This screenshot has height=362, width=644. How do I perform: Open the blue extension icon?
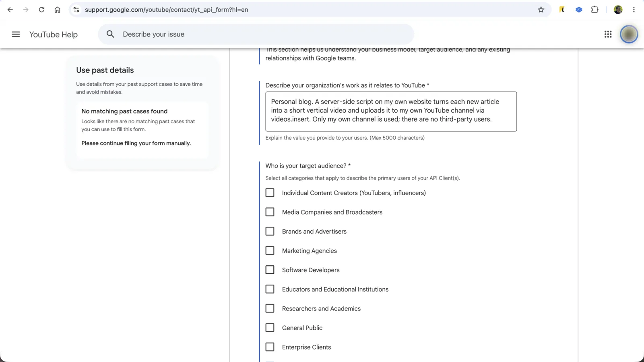point(579,10)
